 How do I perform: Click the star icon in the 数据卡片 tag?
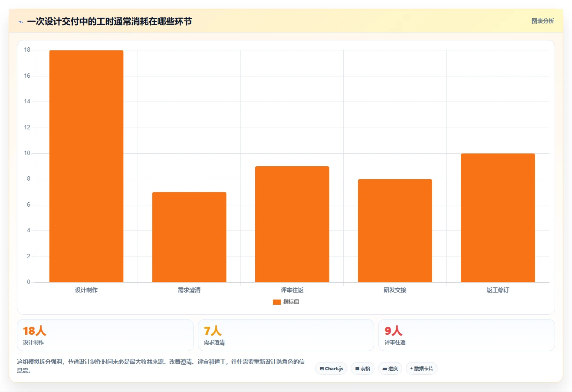(411, 369)
